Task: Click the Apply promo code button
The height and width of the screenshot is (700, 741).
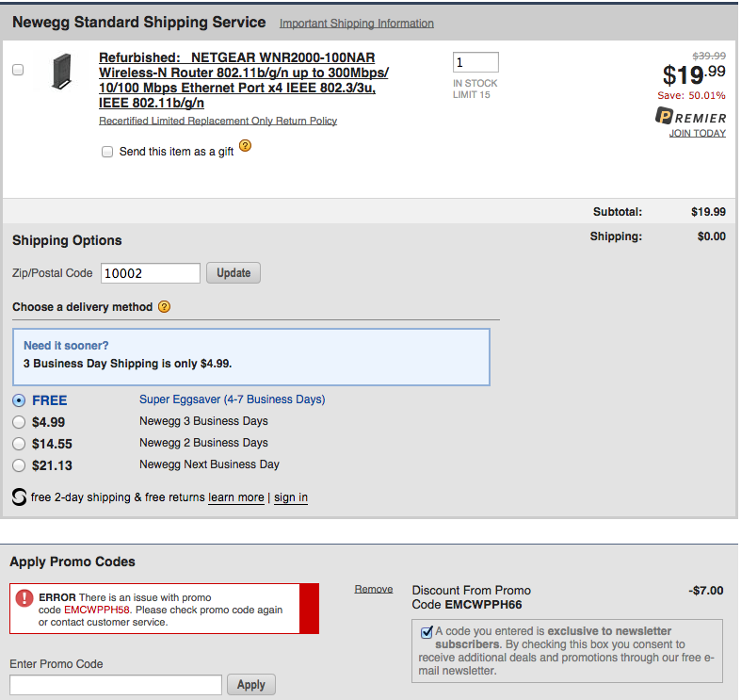Action: tap(250, 685)
